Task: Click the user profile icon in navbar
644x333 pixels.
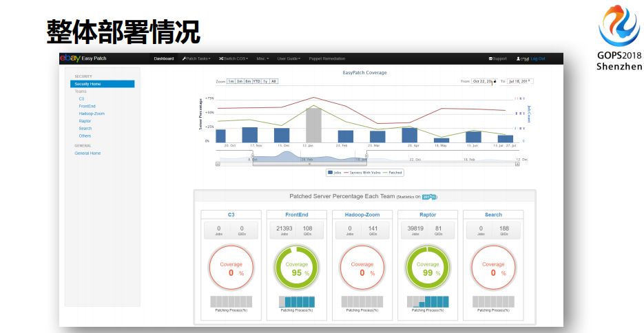Action: (519, 58)
